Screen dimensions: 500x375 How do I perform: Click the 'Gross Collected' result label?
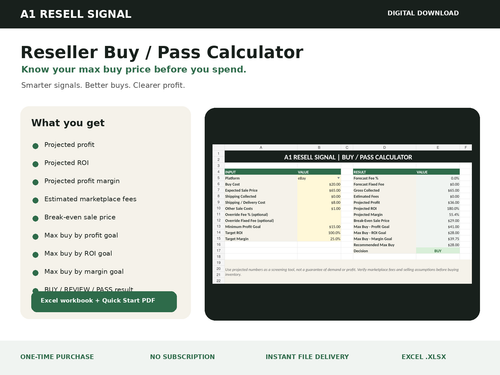point(384,190)
